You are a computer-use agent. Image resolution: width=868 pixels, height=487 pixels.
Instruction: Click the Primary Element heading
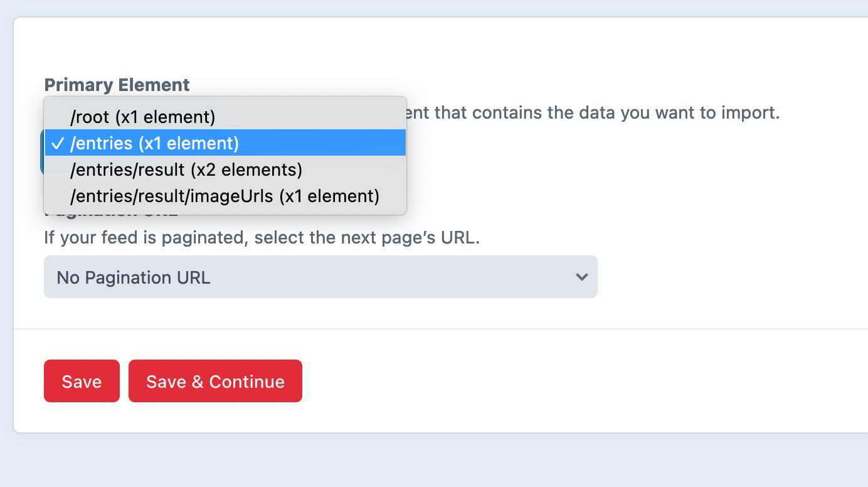click(116, 84)
